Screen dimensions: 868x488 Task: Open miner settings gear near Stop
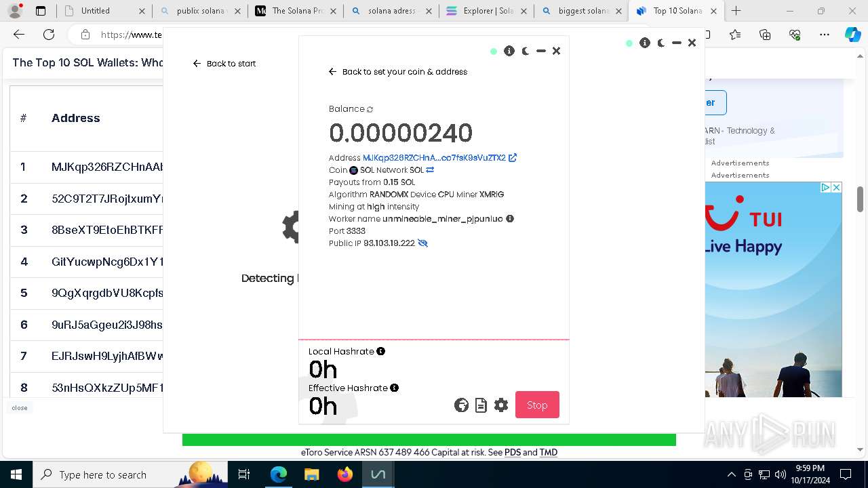(x=501, y=405)
